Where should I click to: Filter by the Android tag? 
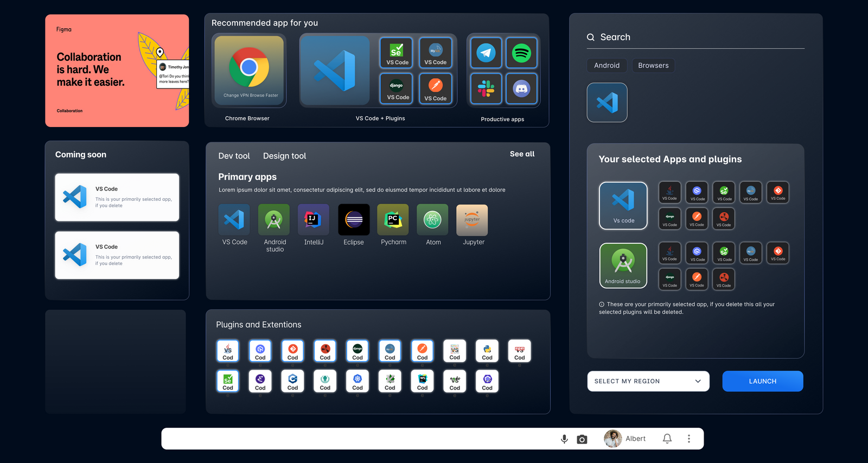[x=607, y=66]
